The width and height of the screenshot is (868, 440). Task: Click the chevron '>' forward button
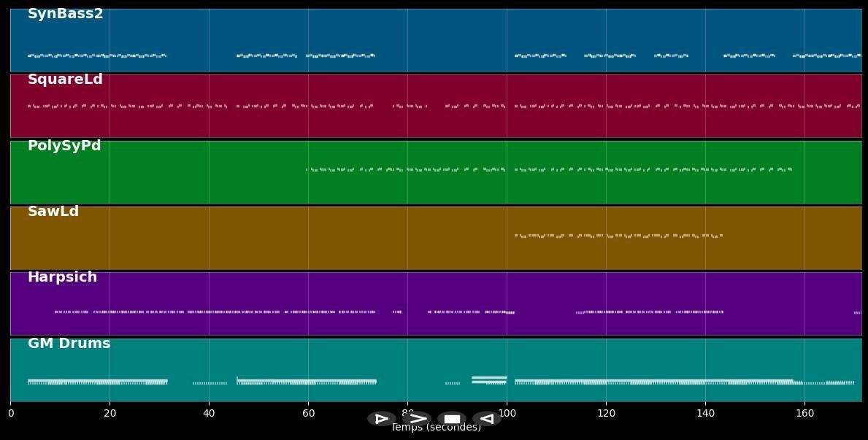coord(418,419)
